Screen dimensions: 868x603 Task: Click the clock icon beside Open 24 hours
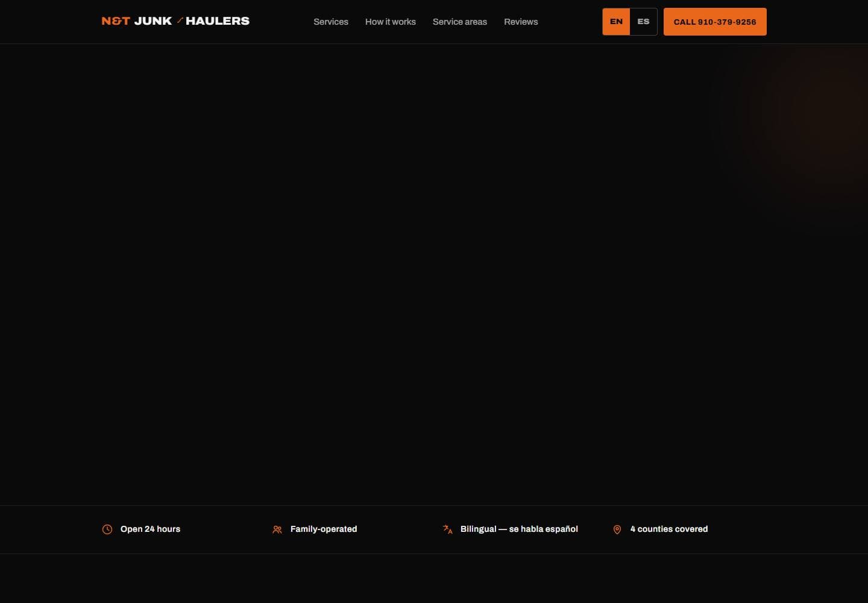click(x=107, y=529)
